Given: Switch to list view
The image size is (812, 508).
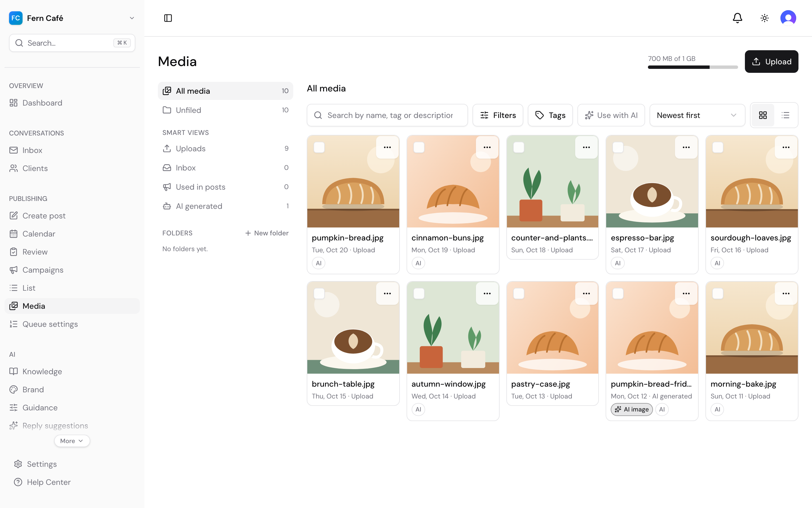Looking at the screenshot, I should point(785,115).
